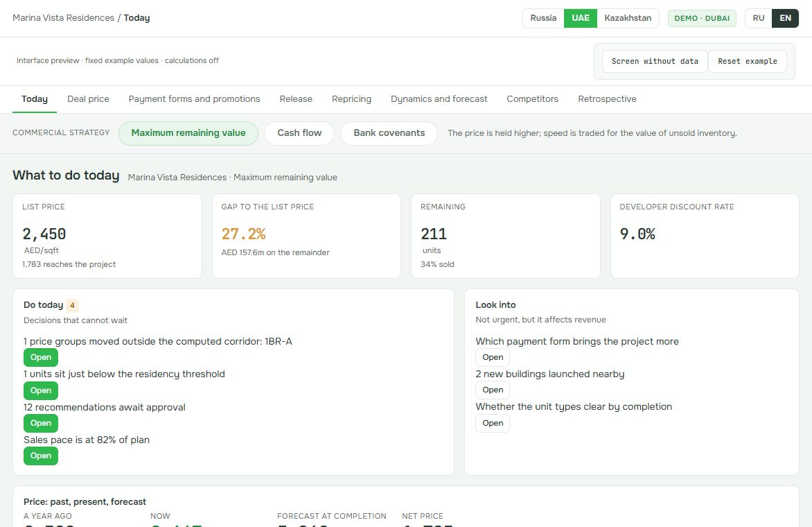Click the list price value 2,450

tap(44, 234)
